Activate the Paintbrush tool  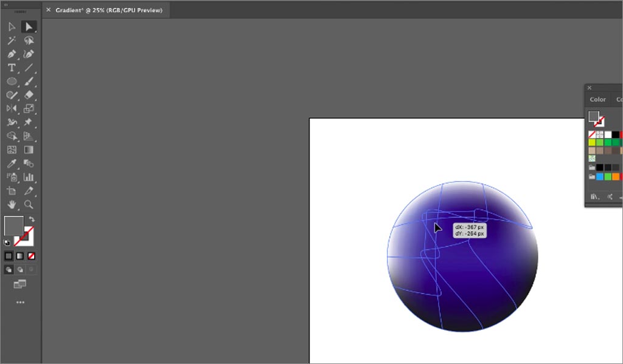[x=29, y=81]
